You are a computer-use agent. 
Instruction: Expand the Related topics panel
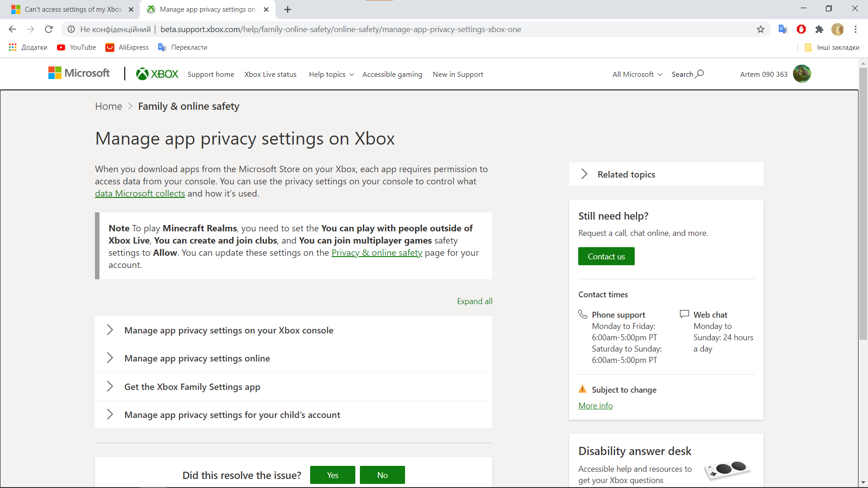tap(666, 174)
